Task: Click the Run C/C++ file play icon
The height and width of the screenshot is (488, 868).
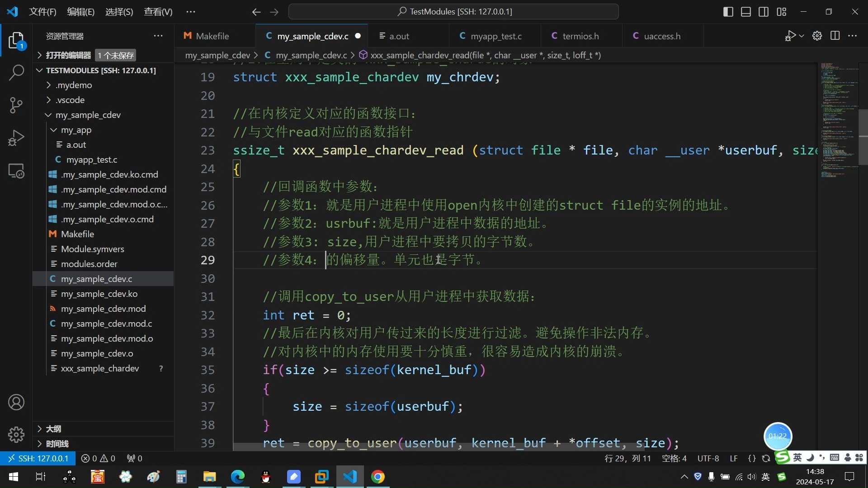Action: click(790, 36)
